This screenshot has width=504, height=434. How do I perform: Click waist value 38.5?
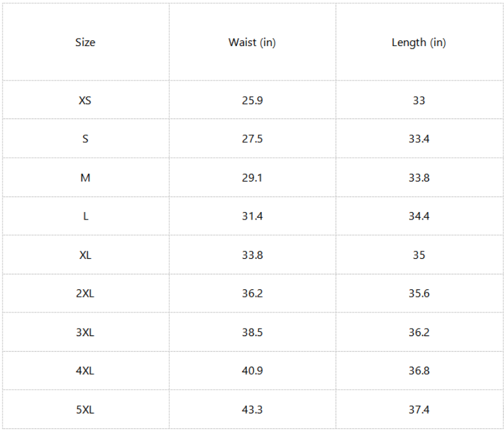(253, 332)
